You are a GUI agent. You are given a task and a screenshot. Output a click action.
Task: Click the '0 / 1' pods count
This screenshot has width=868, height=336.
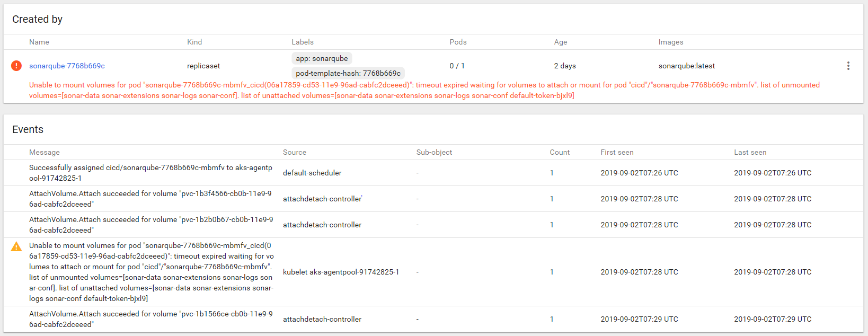(x=457, y=66)
